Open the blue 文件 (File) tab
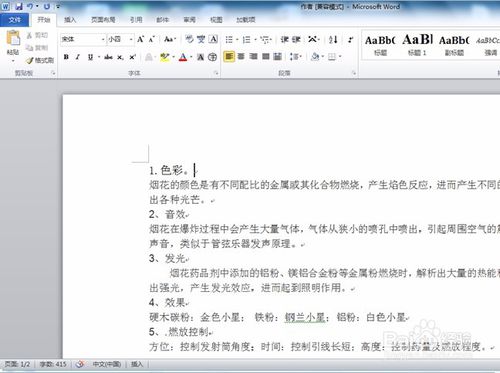The width and height of the screenshot is (500, 373). click(x=14, y=20)
